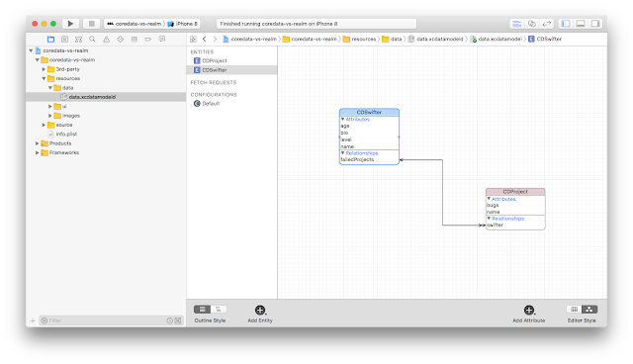The width and height of the screenshot is (633, 364).
Task: Click the resources breadcrumb
Action: coord(359,40)
